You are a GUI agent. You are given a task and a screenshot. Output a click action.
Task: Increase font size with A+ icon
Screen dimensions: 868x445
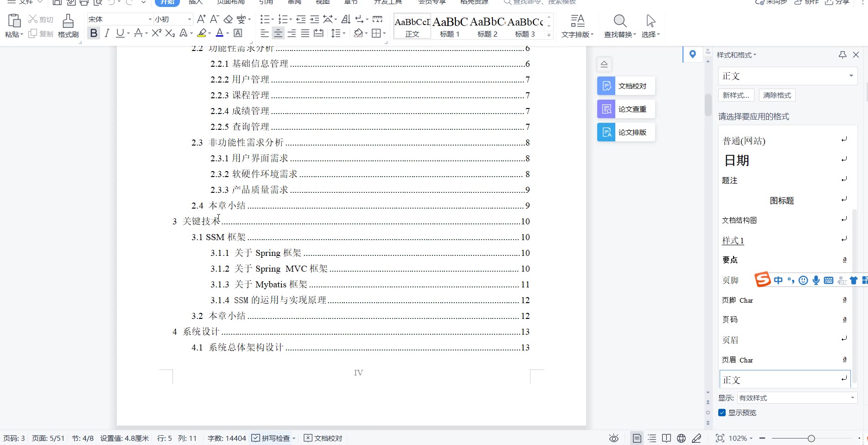pyautogui.click(x=201, y=19)
